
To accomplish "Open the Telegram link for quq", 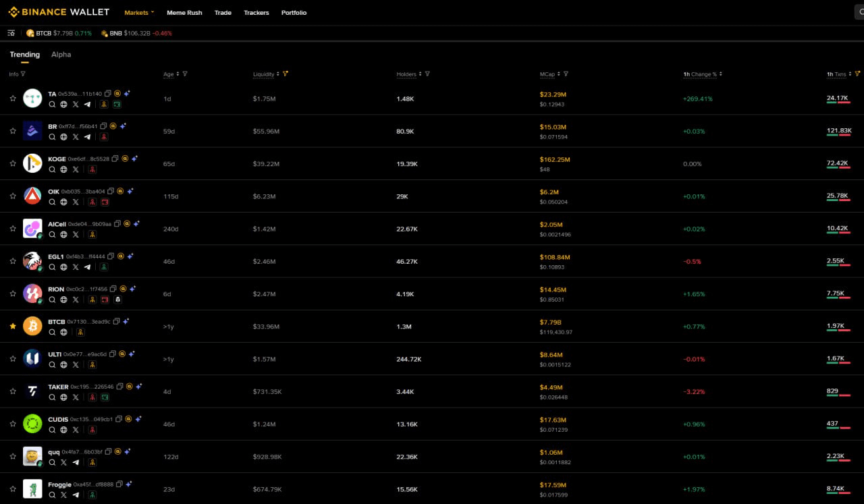I will click(76, 463).
